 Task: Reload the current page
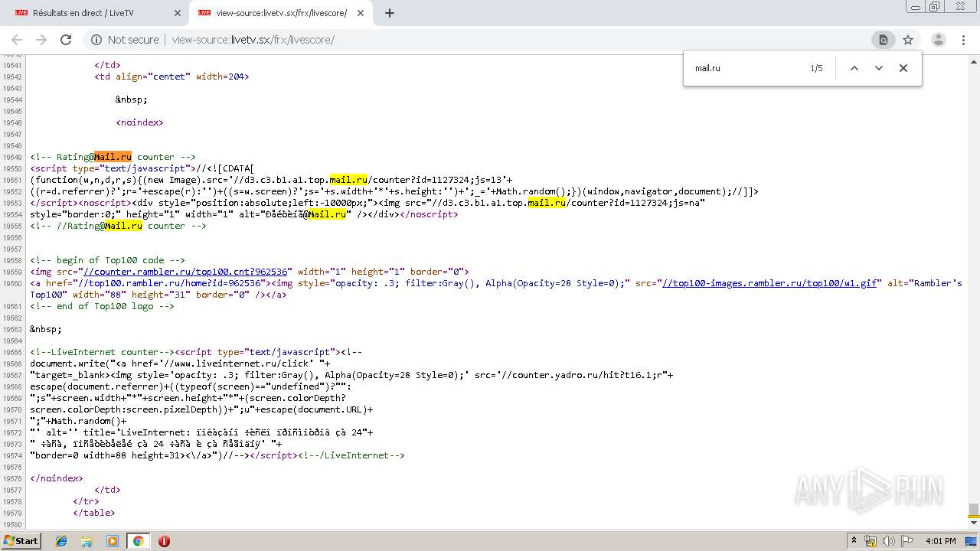(x=66, y=40)
